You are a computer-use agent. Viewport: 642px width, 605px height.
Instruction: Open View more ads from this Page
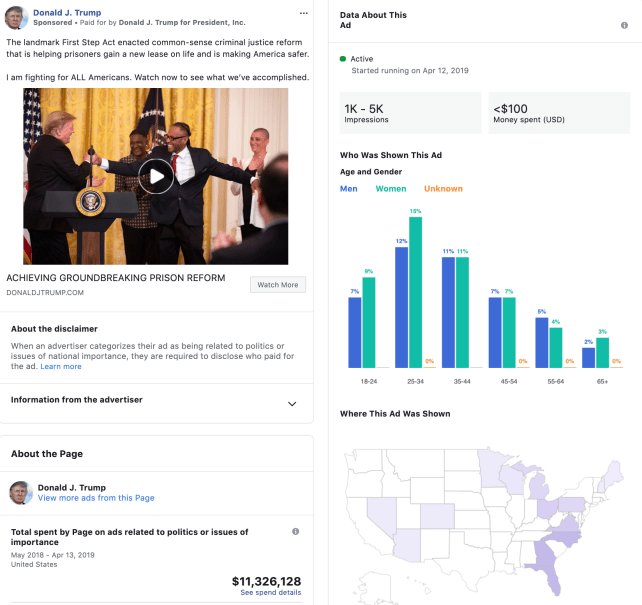96,498
